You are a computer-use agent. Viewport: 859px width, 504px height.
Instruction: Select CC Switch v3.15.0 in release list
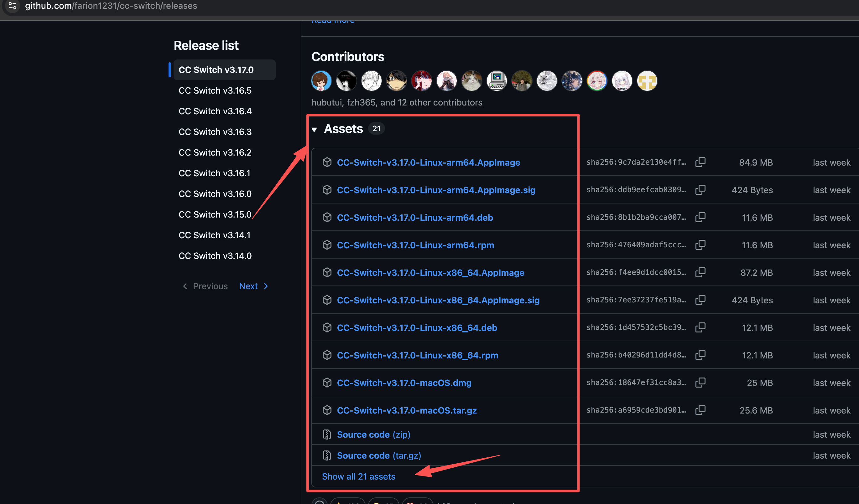click(215, 214)
